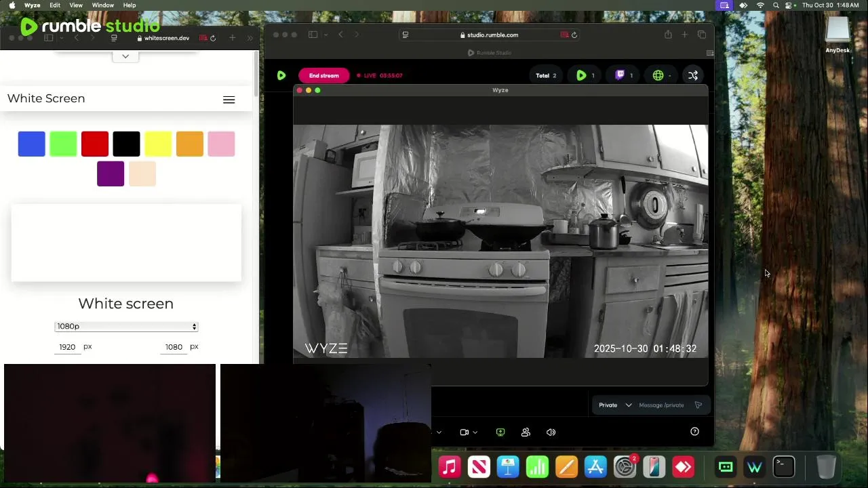Screen dimensions: 868x488
Task: Open Spotlight search in menu bar
Action: coord(776,5)
